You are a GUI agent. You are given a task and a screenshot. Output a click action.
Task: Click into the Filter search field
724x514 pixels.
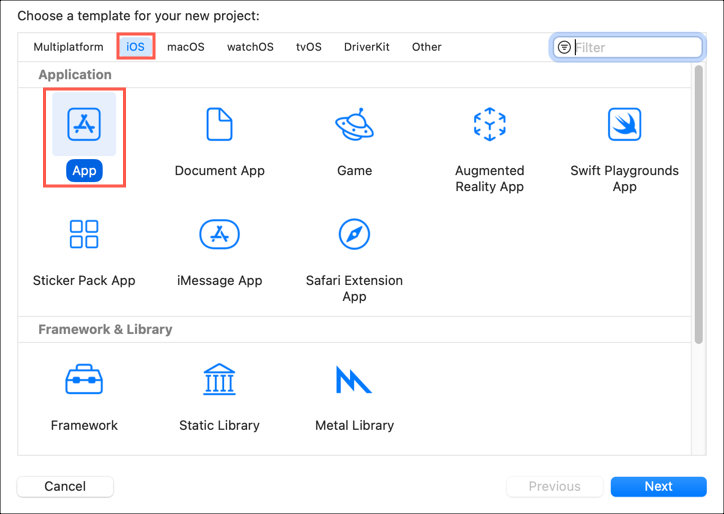point(636,47)
